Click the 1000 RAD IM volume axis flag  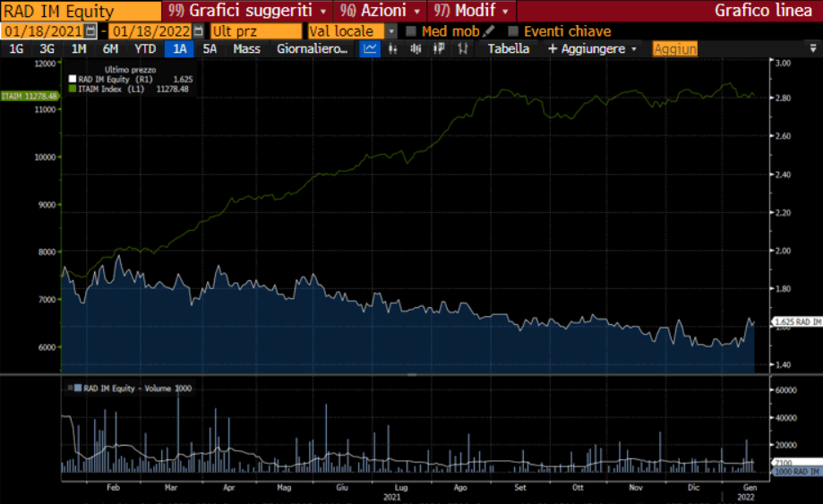coord(798,472)
